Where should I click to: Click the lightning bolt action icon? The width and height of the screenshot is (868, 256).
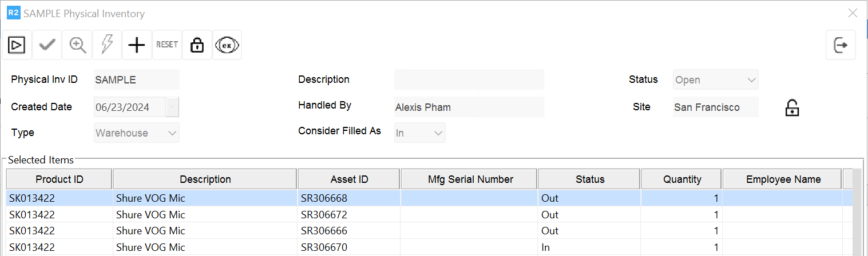[x=107, y=45]
